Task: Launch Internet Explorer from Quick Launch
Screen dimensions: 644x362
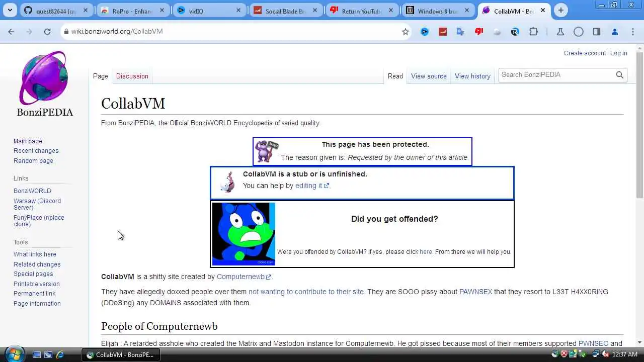Action: point(60,354)
